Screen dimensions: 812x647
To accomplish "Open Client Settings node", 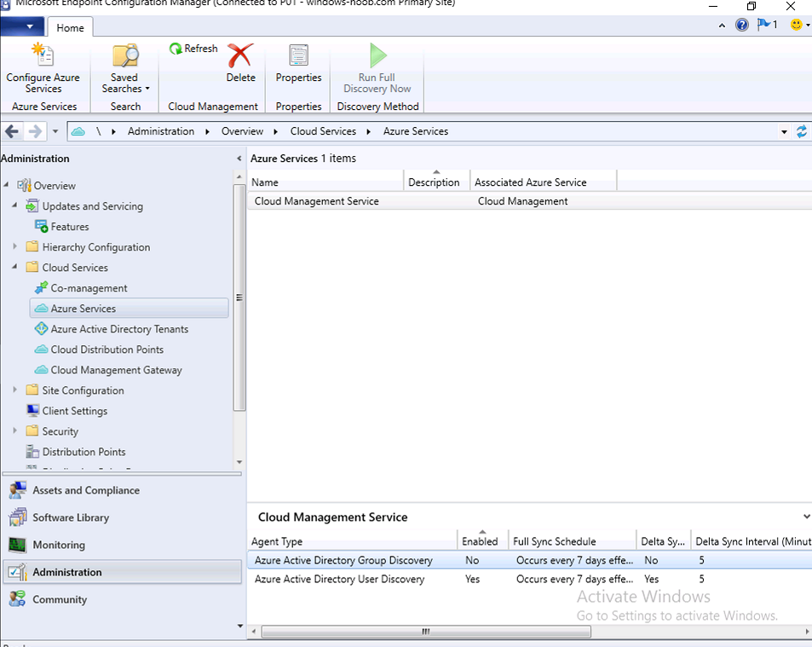I will pos(75,411).
